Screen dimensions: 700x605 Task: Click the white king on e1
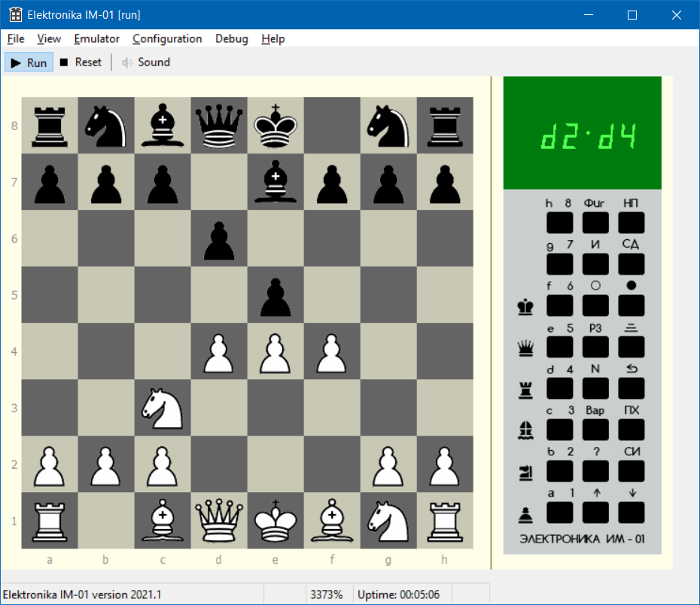275,521
